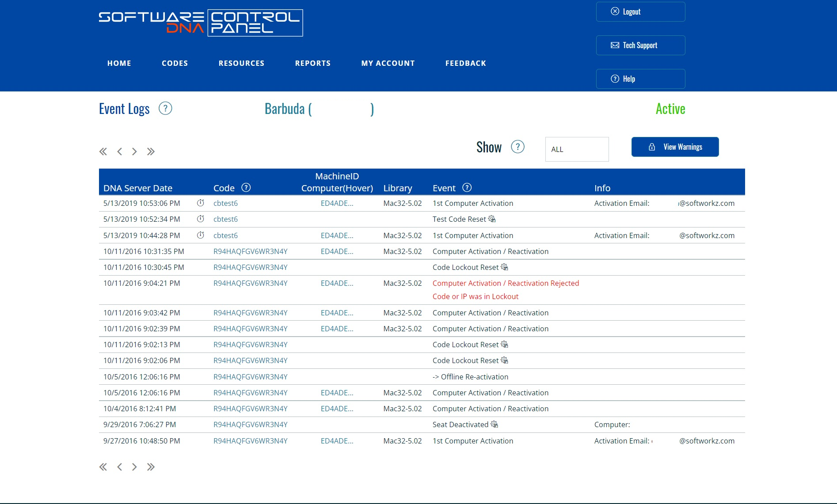Click the date 9/29/2016 7:06:27 PM

pos(140,424)
